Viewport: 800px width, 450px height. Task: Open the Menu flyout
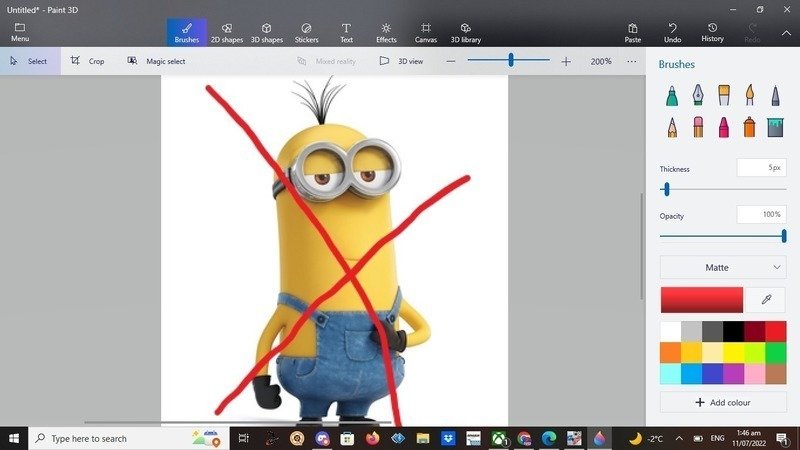coord(20,32)
